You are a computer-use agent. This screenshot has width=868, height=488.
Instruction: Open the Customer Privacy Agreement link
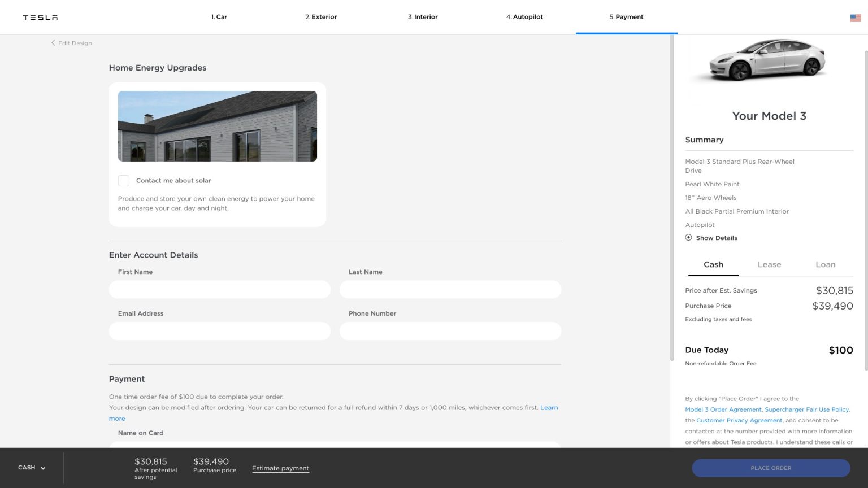pos(739,420)
